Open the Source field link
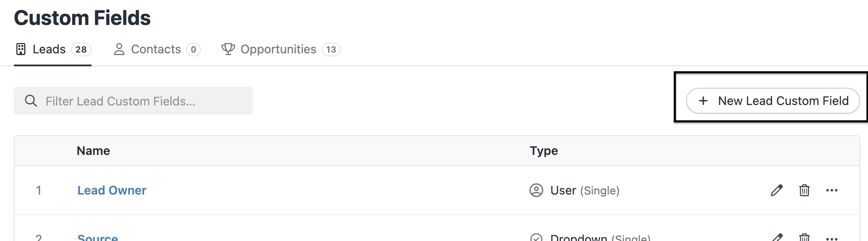Image resolution: width=868 pixels, height=241 pixels. [98, 237]
